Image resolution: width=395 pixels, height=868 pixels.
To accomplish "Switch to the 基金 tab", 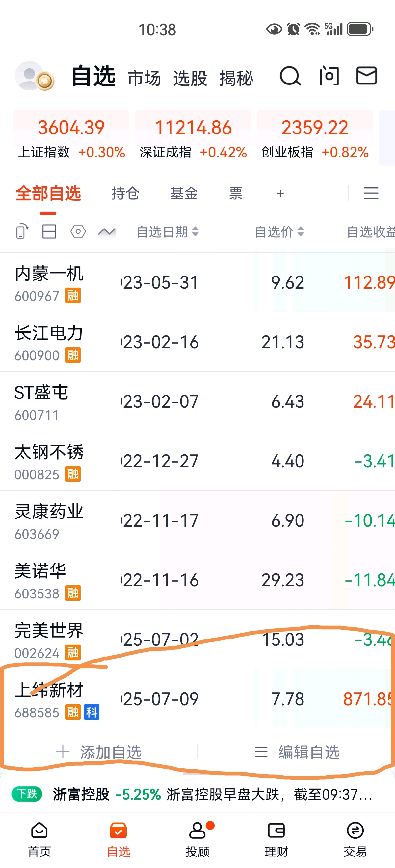I will pos(184,193).
